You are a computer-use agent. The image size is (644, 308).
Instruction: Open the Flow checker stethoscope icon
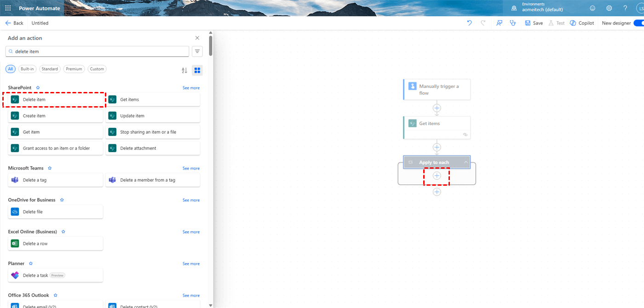coord(513,23)
